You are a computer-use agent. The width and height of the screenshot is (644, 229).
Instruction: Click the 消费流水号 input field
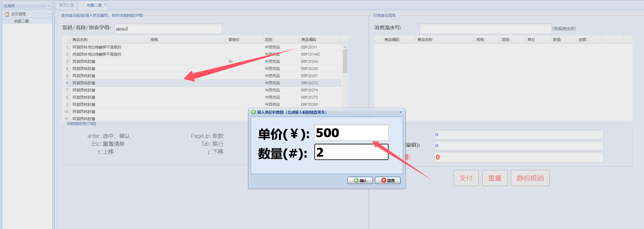pos(485,29)
